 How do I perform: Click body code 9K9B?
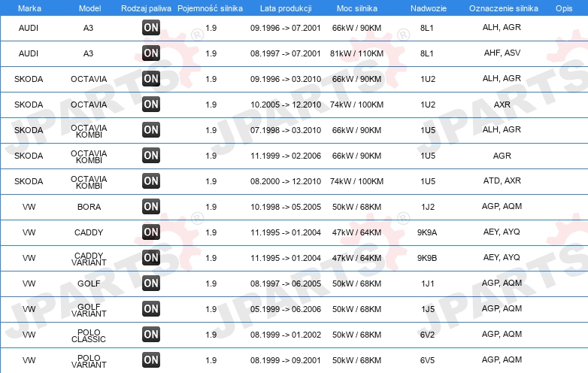pyautogui.click(x=427, y=258)
